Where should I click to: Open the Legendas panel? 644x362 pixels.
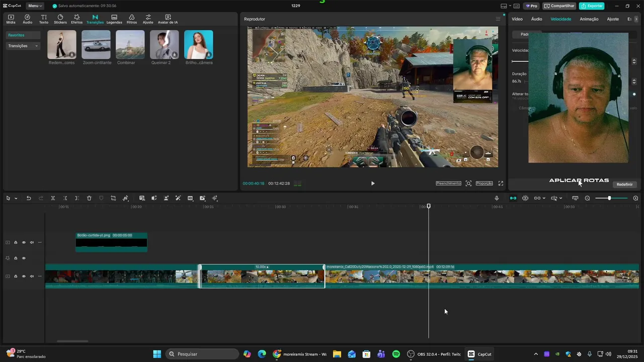point(114,19)
